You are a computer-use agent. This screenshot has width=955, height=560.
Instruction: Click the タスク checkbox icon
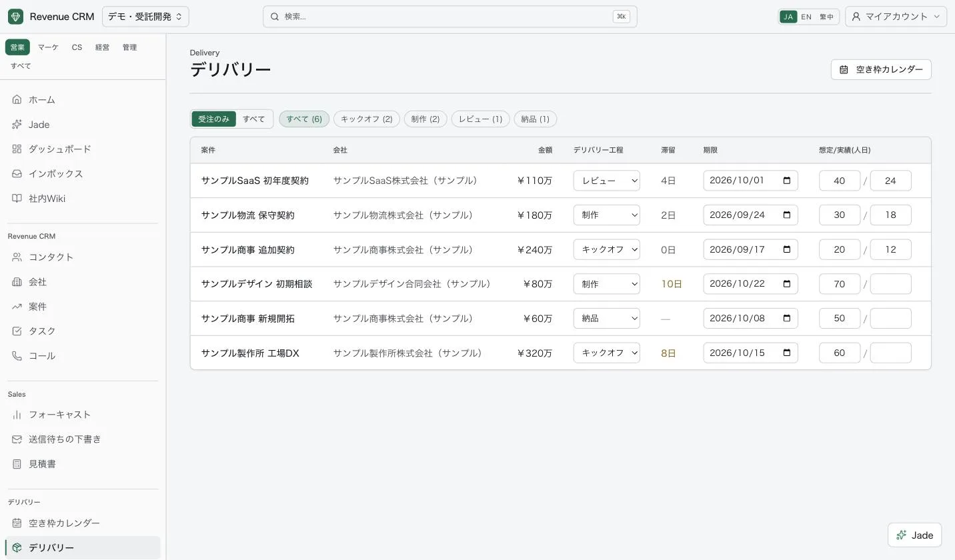click(x=17, y=331)
